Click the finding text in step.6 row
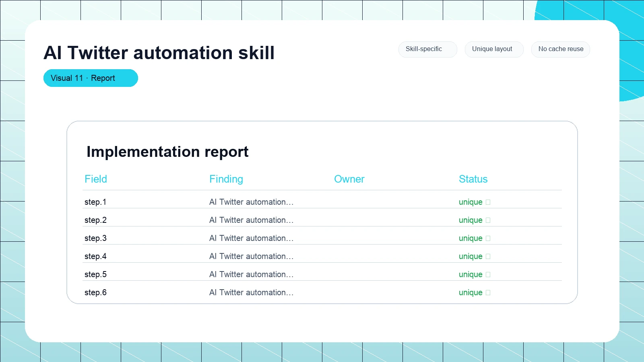Screen dimensions: 644x362 click(x=252, y=292)
